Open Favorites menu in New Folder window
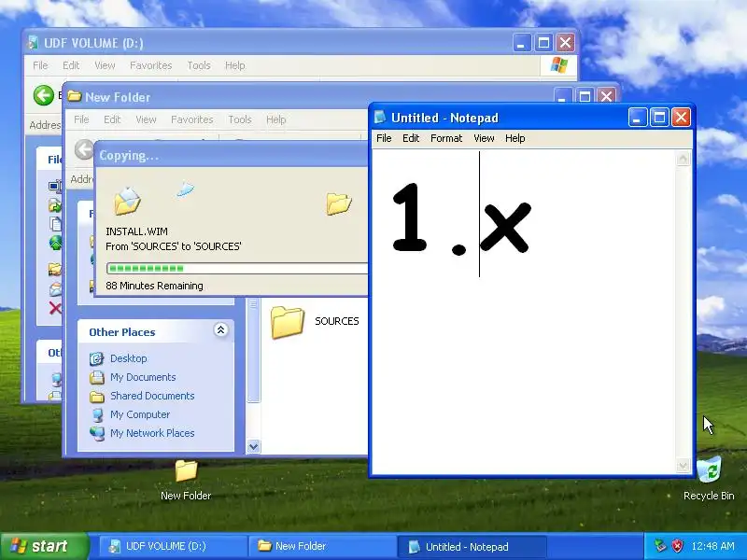 coord(192,119)
